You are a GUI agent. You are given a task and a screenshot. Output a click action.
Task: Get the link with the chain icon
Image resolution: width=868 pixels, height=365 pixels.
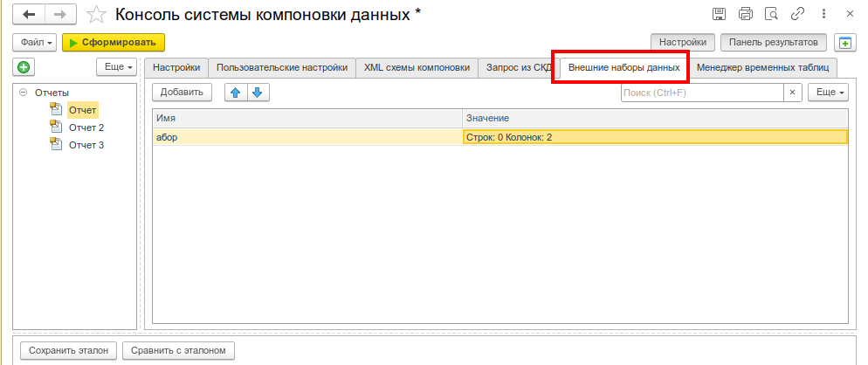[797, 14]
